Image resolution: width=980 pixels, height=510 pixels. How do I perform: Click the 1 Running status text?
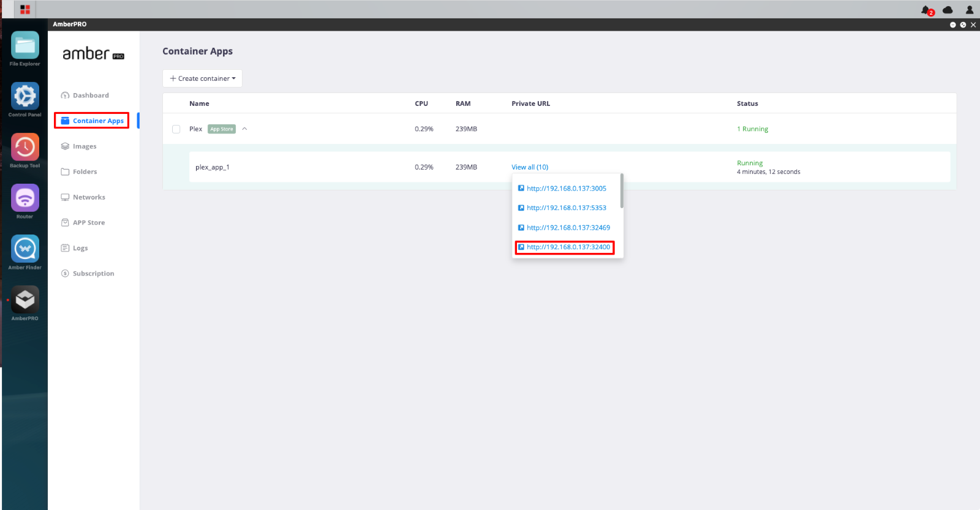tap(752, 129)
